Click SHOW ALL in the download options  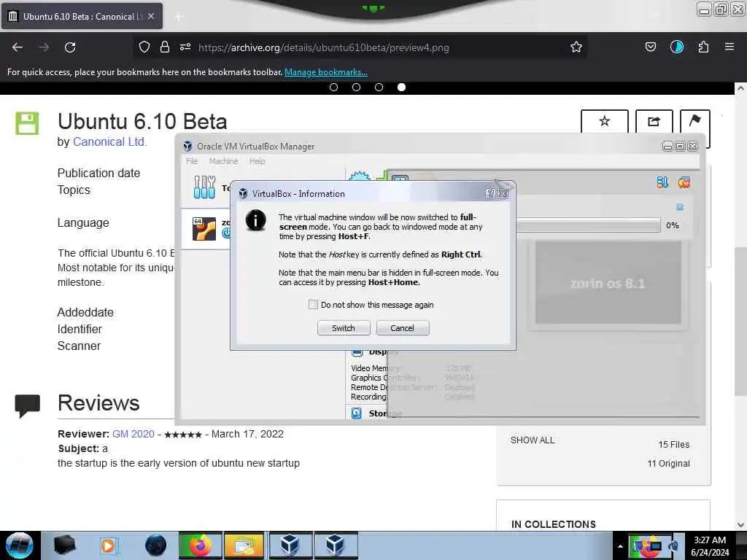[533, 440]
